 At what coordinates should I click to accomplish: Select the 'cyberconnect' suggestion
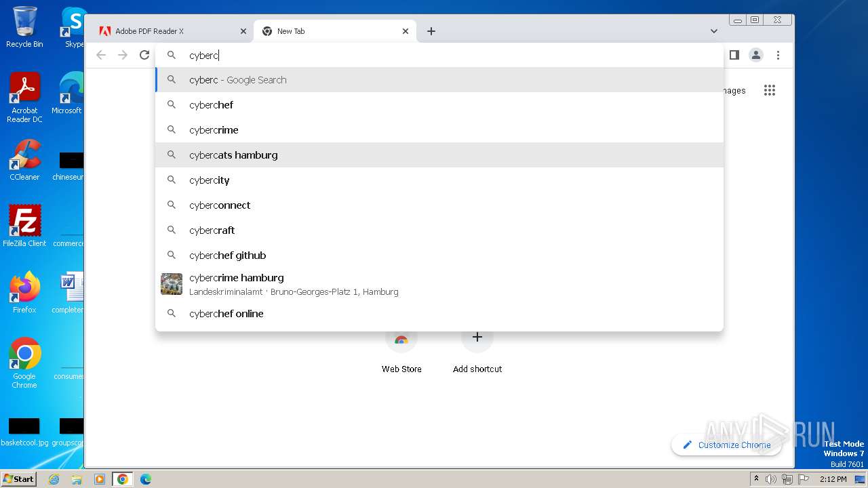[x=439, y=205]
